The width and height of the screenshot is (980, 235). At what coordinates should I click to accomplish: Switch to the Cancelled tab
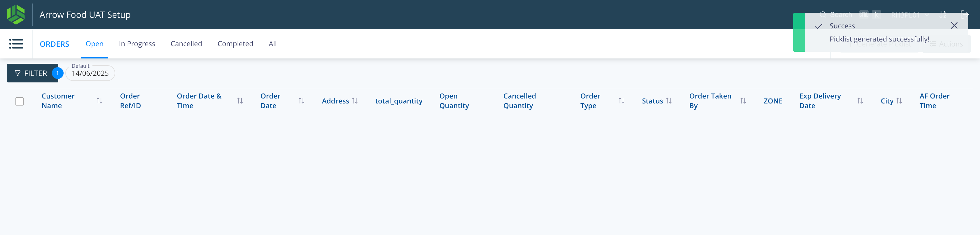186,44
